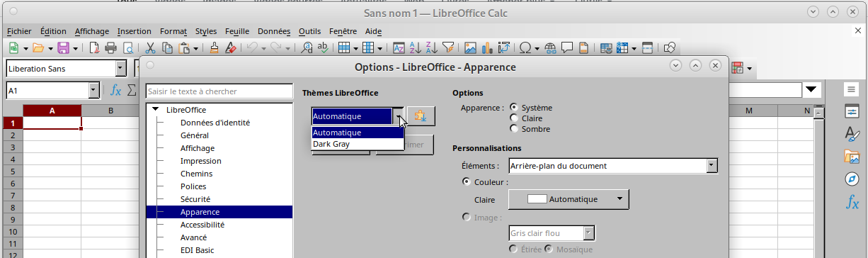The height and width of the screenshot is (258, 868).
Task: Open the Outils menu
Action: [309, 31]
